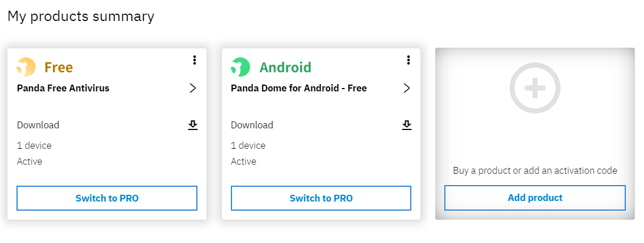Expand Panda Dome for Android details chevron
The width and height of the screenshot is (644, 243).
coord(407,88)
